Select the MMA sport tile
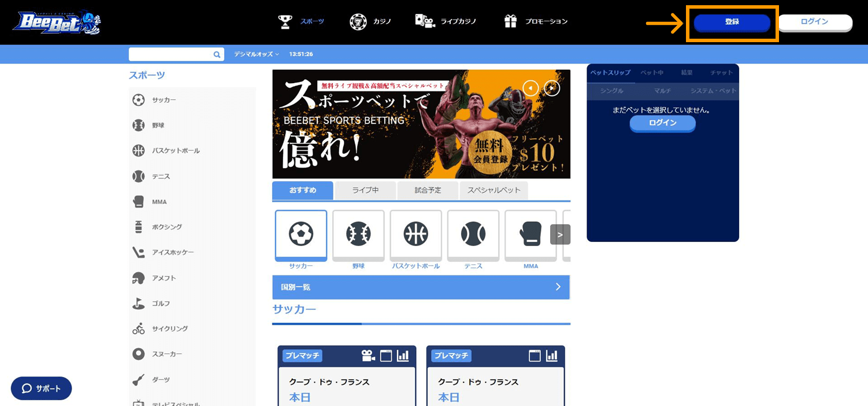 (x=531, y=235)
